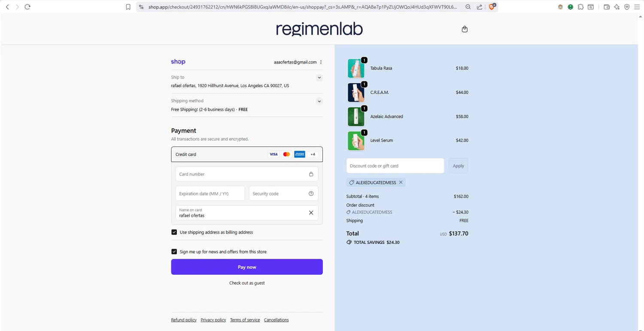Click the aaaofertas@gmail.com email text

click(x=295, y=62)
